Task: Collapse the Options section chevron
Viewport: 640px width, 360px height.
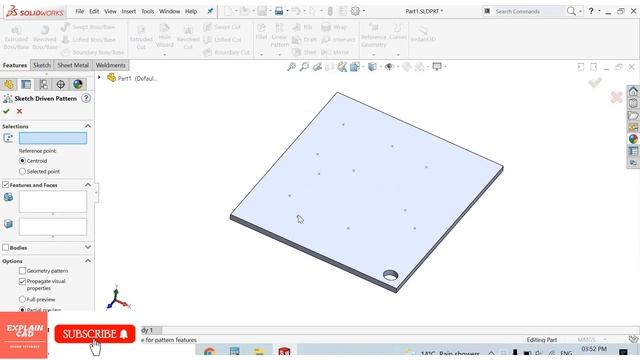Action: pyautogui.click(x=88, y=261)
